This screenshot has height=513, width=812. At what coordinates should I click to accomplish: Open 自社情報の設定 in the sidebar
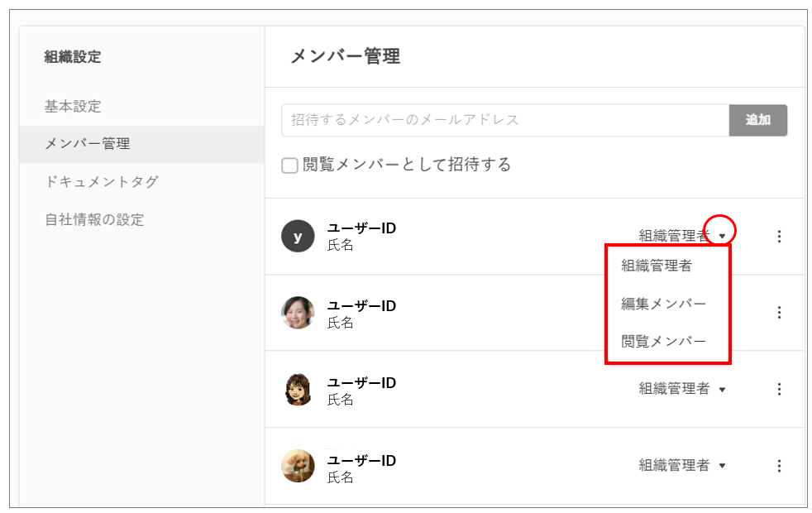click(94, 220)
